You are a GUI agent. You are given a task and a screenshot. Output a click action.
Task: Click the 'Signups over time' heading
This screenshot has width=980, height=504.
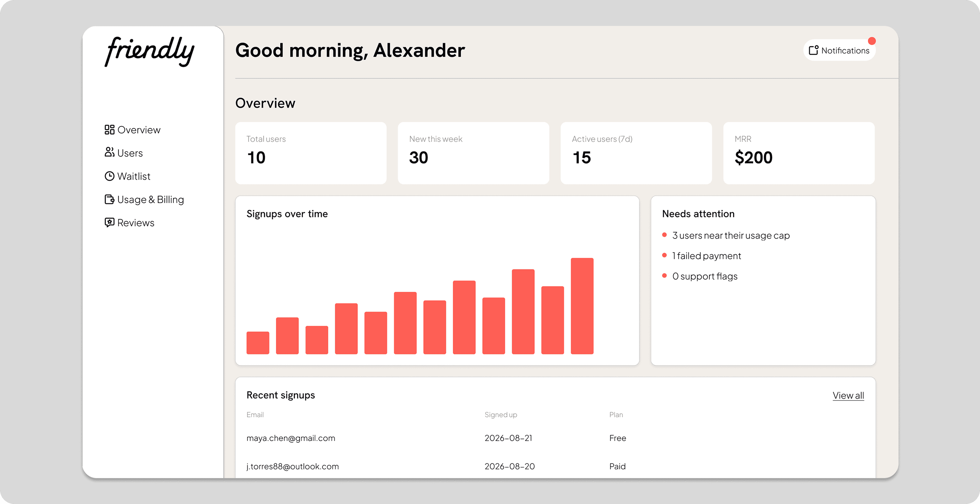[287, 213]
